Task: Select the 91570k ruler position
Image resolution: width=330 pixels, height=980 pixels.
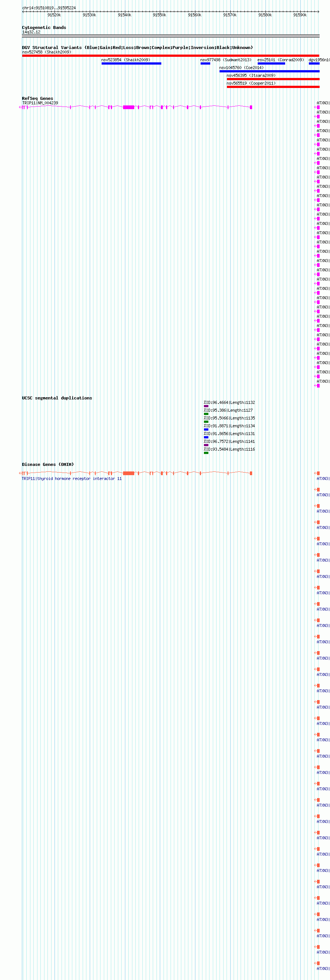Action: (230, 15)
